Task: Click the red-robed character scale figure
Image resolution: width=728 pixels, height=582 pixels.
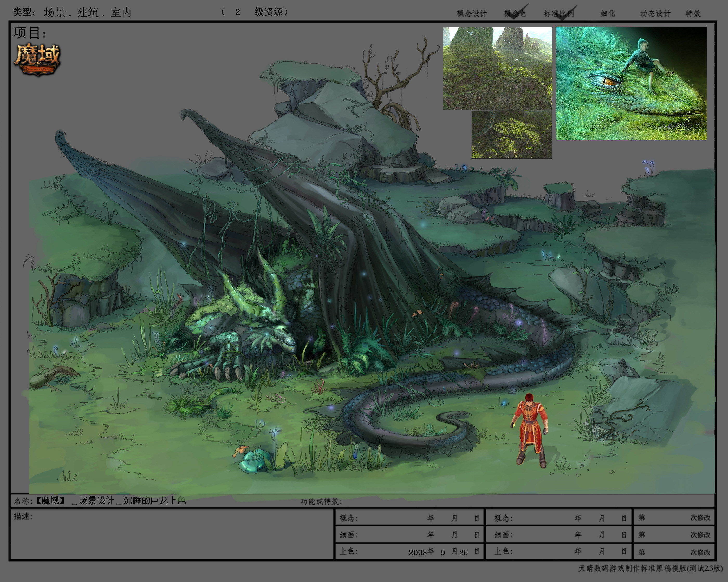Action: [529, 431]
